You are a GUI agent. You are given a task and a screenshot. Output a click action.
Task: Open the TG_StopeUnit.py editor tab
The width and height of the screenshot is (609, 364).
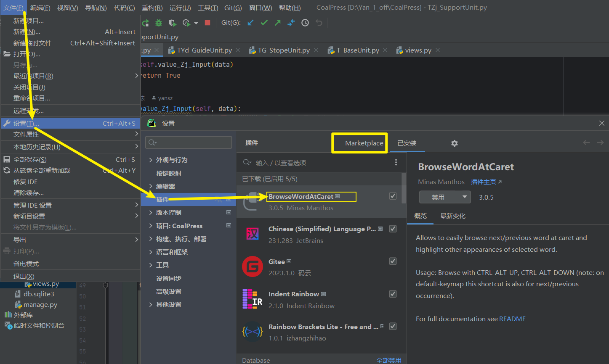tap(284, 50)
